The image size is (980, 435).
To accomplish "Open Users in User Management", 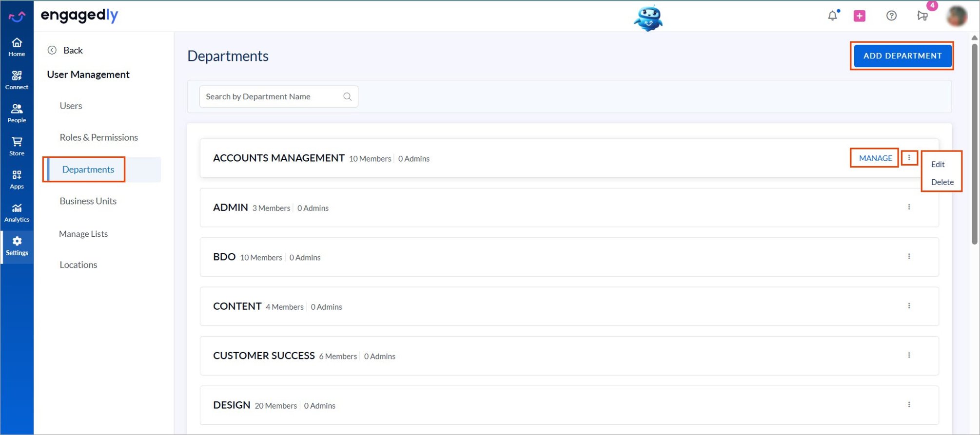I will [71, 106].
